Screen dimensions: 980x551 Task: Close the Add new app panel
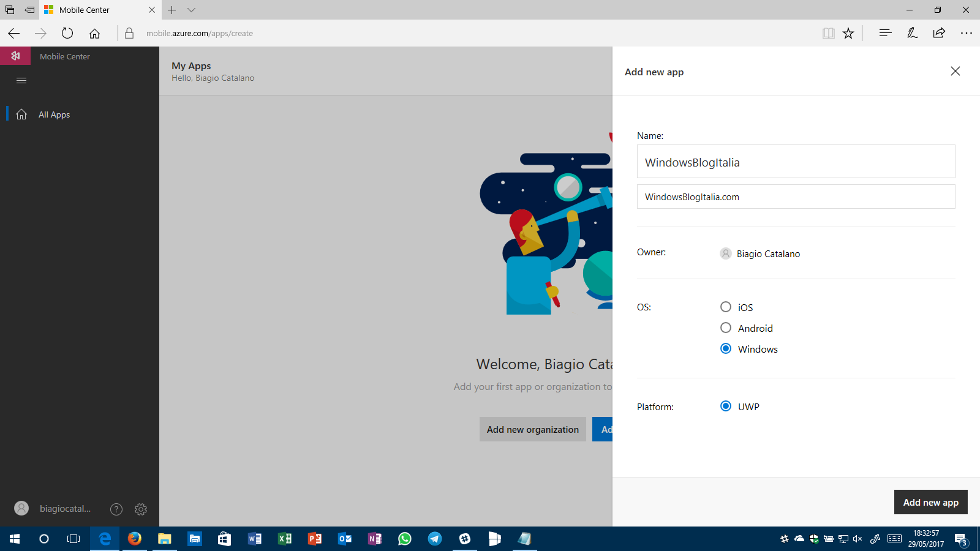pos(955,72)
